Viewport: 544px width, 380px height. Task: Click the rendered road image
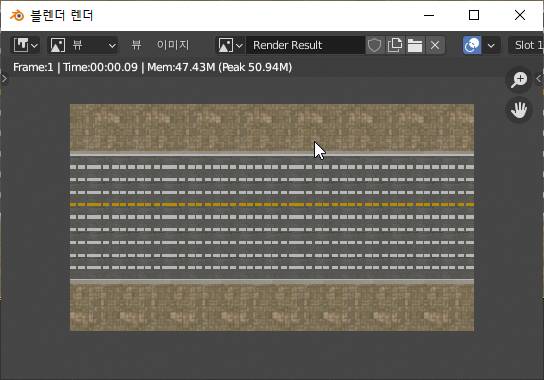(272, 217)
